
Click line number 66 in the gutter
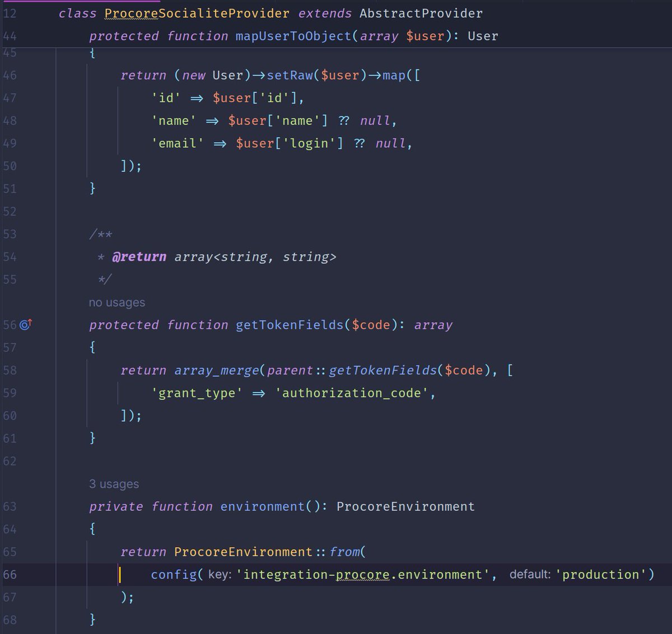[10, 575]
